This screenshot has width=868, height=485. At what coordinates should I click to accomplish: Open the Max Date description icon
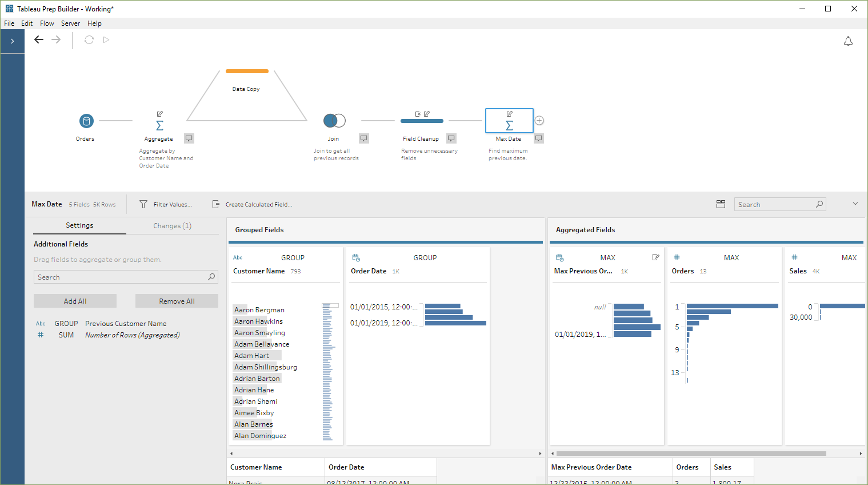tap(539, 138)
